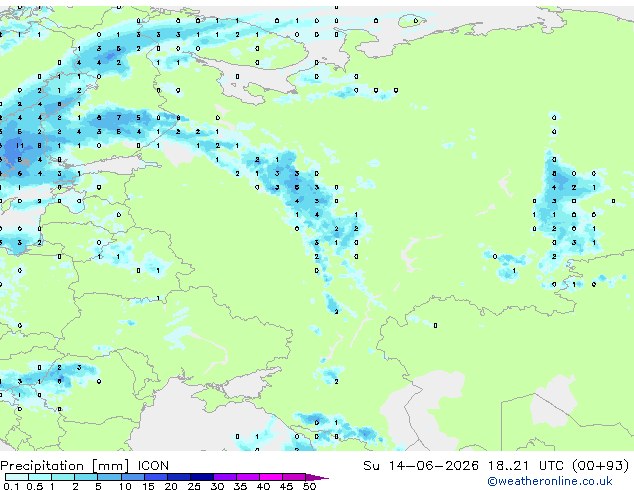The width and height of the screenshot is (634, 490).
Task: Click the 'Precipitation [mm] ICON' title text
Action: [85, 466]
